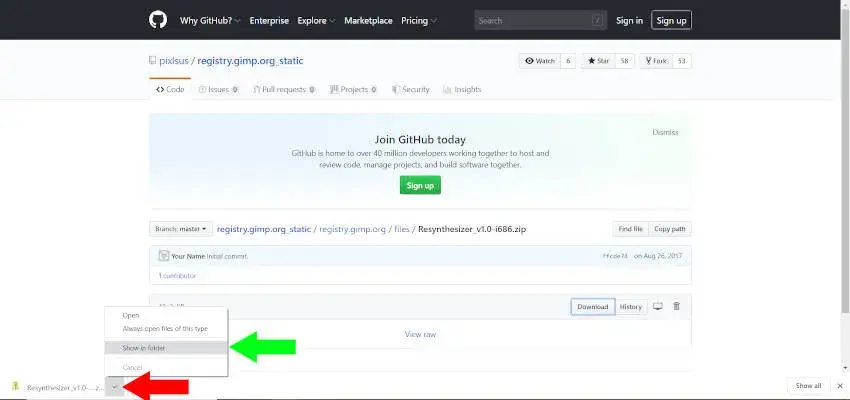The width and height of the screenshot is (850, 400).
Task: Expand the Explore dropdown
Action: (x=316, y=21)
